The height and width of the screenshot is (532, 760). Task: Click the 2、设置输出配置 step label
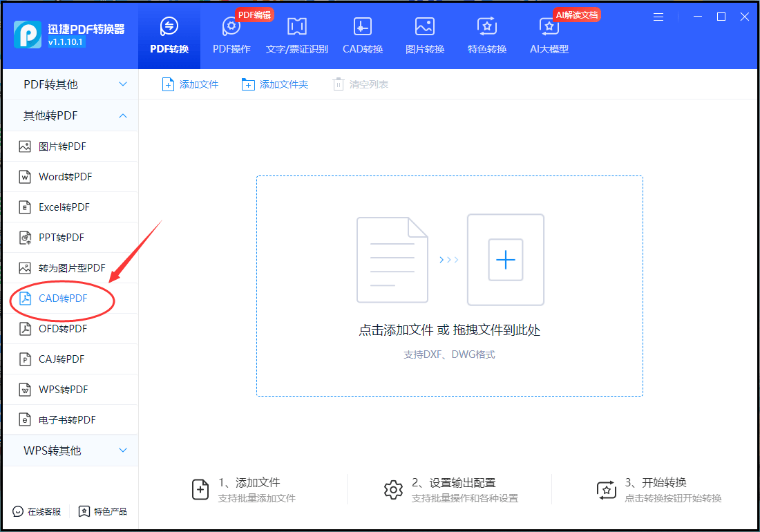click(454, 482)
